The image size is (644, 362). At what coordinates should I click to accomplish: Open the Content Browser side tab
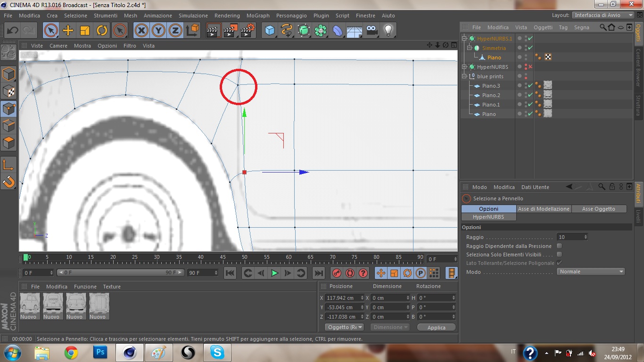(x=639, y=67)
